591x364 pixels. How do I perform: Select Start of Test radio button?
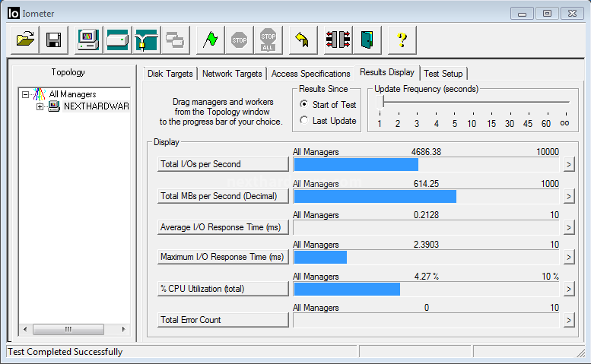click(303, 104)
